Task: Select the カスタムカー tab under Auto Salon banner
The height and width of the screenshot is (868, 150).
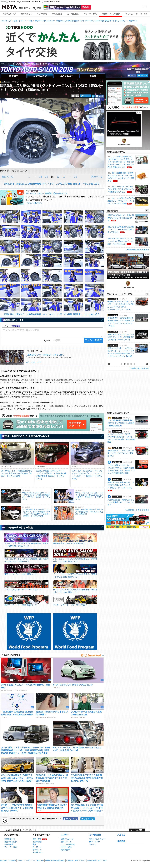Action: click(67, 76)
